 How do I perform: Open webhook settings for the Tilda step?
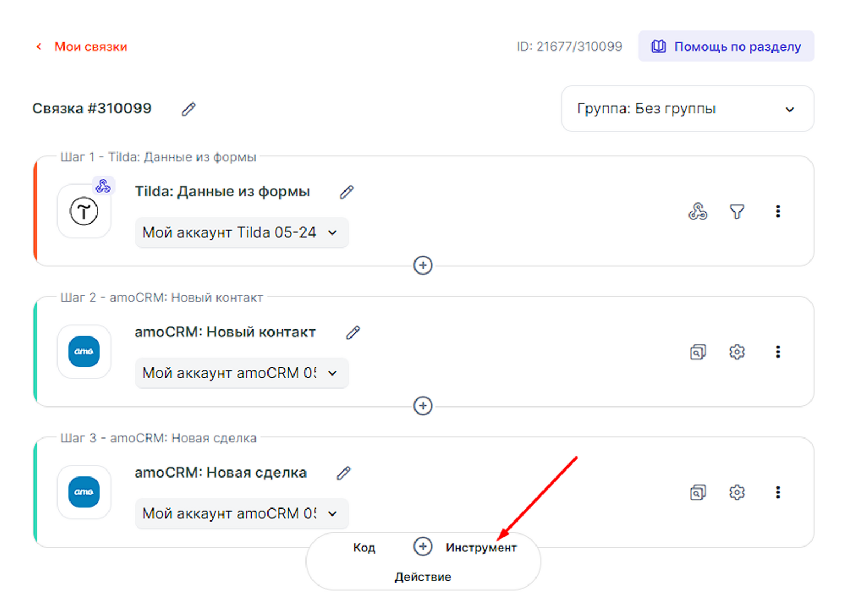tap(698, 211)
